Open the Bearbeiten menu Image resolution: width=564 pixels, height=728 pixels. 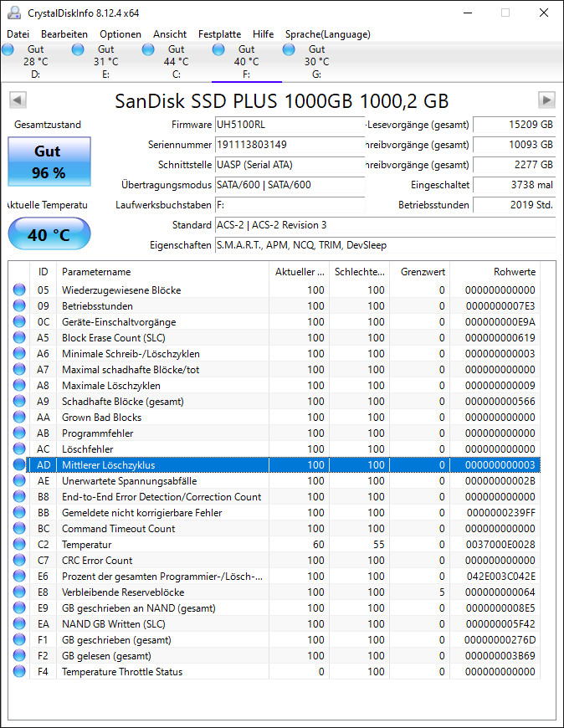click(x=64, y=34)
